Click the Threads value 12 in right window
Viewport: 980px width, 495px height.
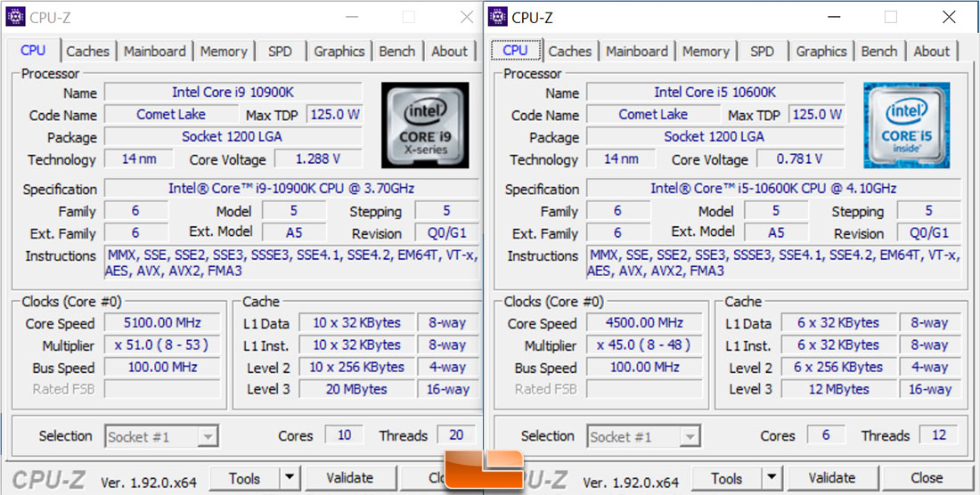[939, 435]
